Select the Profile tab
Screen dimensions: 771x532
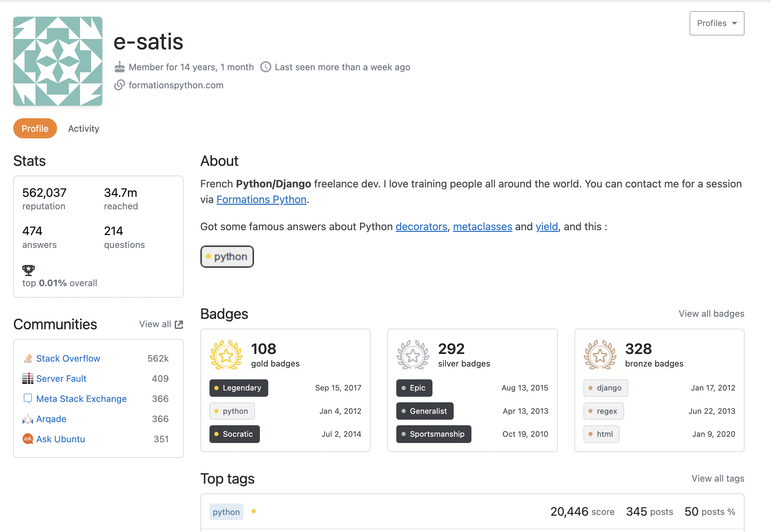click(35, 129)
